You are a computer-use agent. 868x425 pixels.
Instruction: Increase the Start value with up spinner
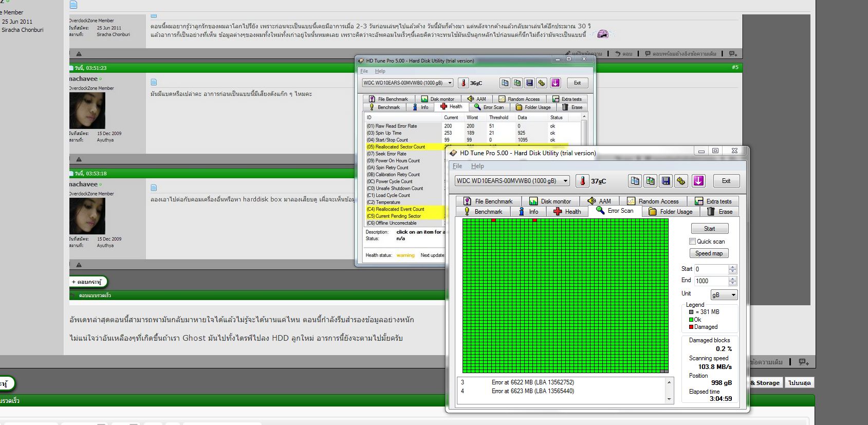tap(733, 267)
